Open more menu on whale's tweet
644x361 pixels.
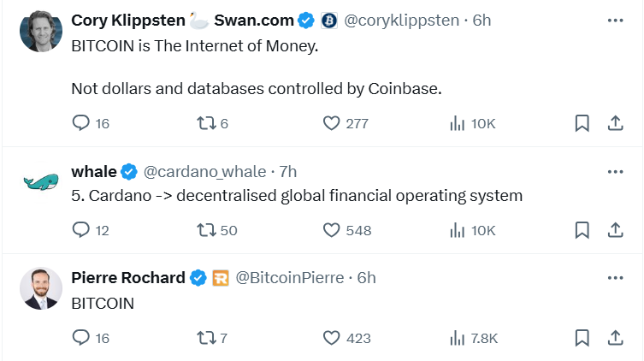click(x=614, y=171)
